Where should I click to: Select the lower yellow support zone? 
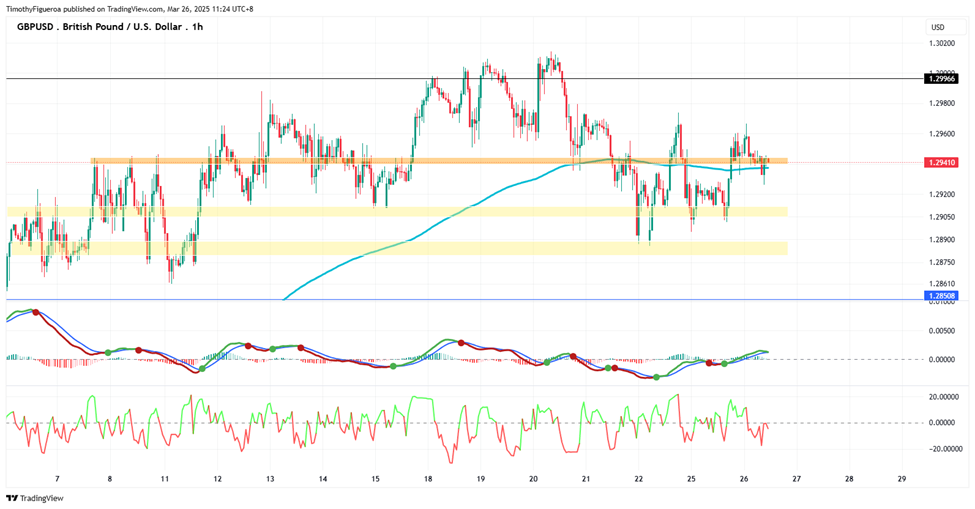click(398, 249)
